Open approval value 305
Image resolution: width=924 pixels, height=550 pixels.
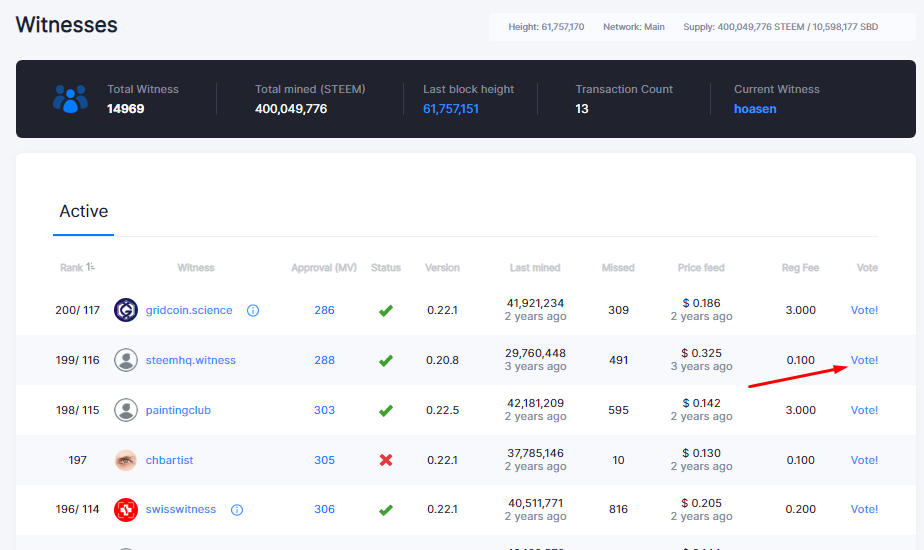(x=324, y=460)
